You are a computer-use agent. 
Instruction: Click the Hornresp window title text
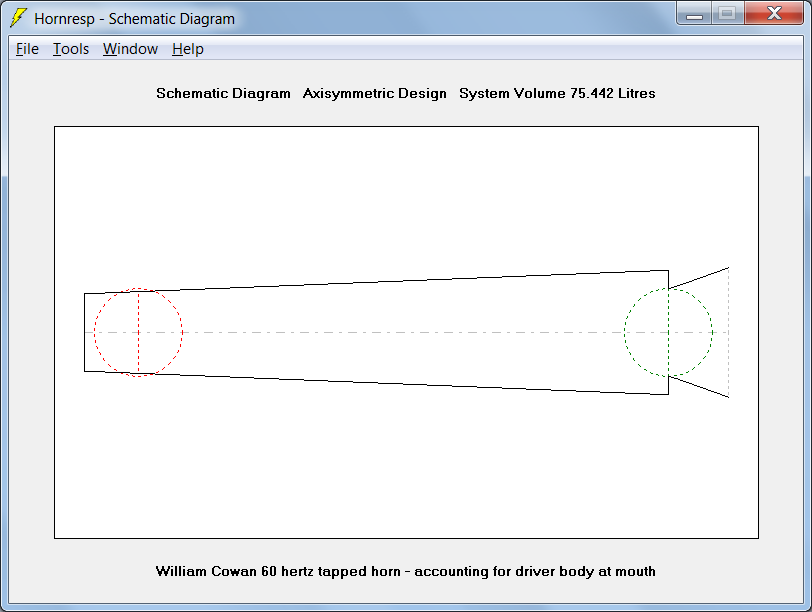135,19
